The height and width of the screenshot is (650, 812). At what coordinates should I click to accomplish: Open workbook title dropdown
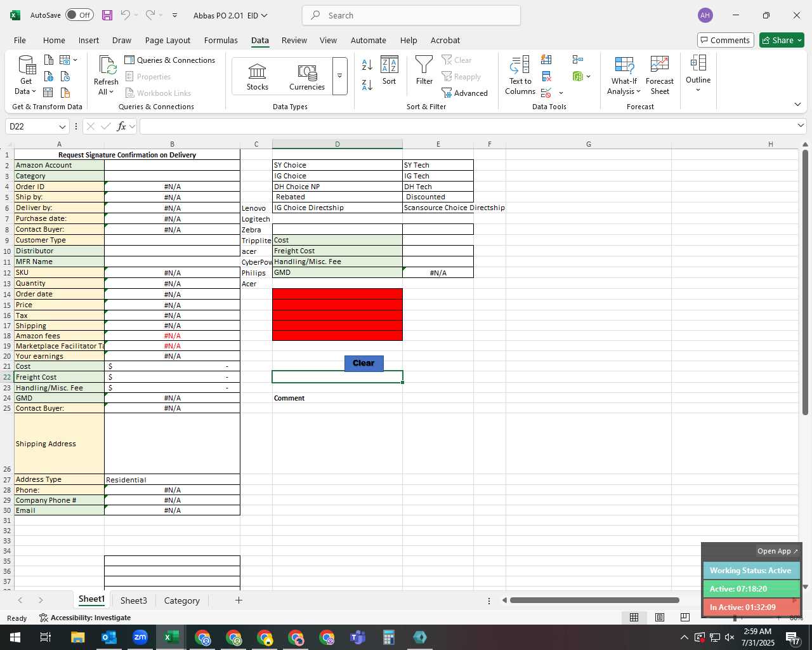click(x=265, y=15)
